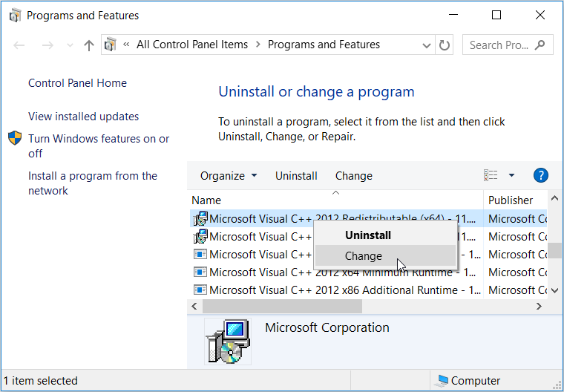Go up one folder level
Viewport: 564px width, 392px height.
point(89,45)
